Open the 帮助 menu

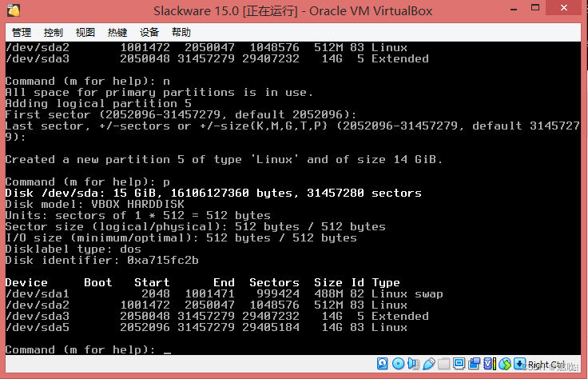point(181,33)
